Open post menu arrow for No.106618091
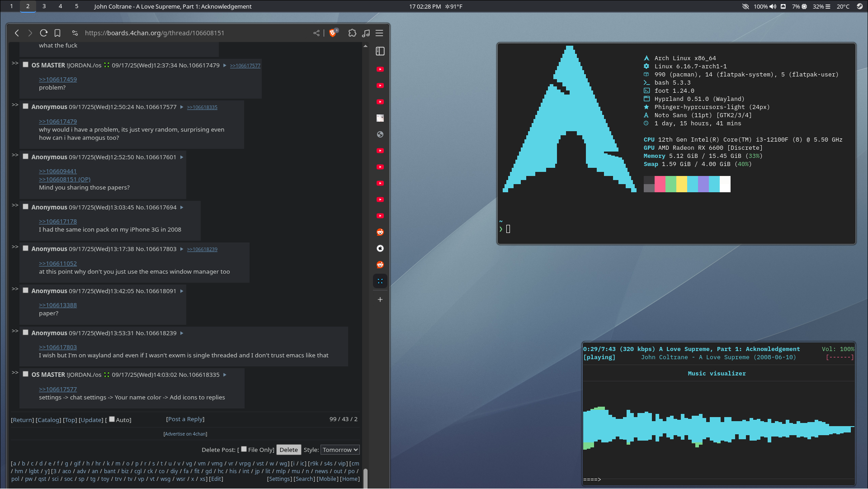 click(x=182, y=291)
